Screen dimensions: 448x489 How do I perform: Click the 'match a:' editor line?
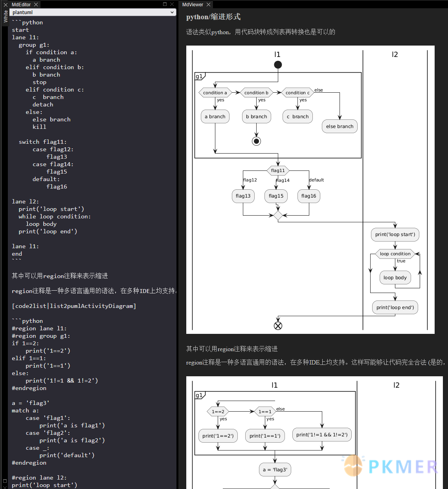[x=26, y=410]
